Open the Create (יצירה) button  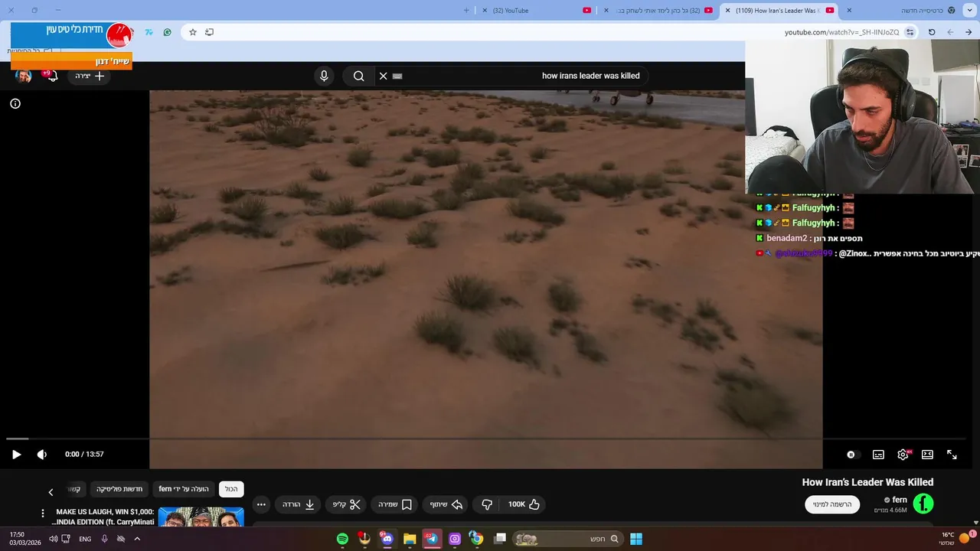[90, 76]
